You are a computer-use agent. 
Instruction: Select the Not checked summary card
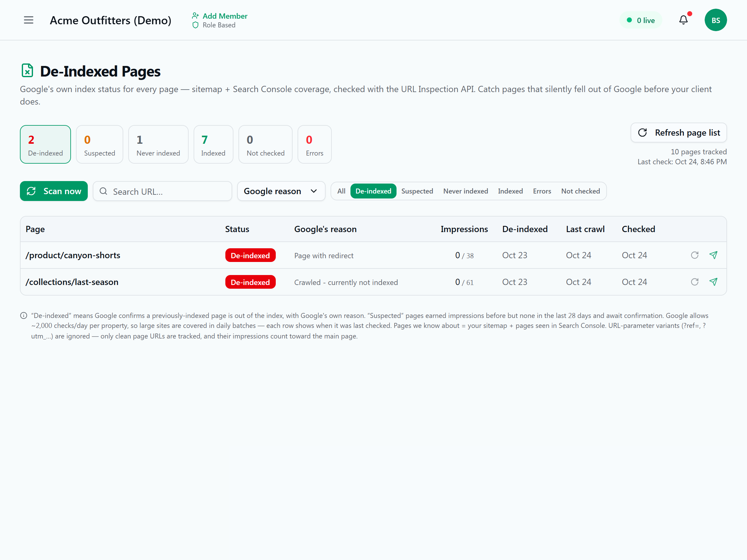click(265, 144)
